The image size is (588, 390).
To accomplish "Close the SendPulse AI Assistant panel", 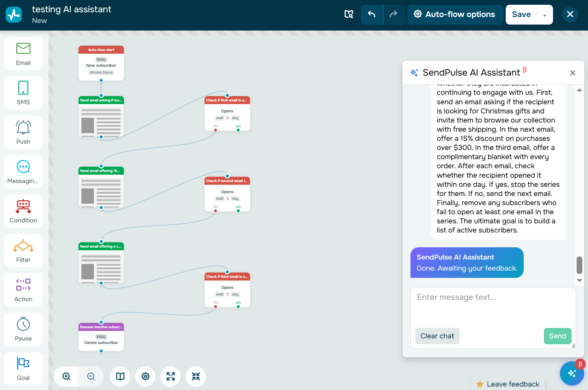I will tap(573, 73).
